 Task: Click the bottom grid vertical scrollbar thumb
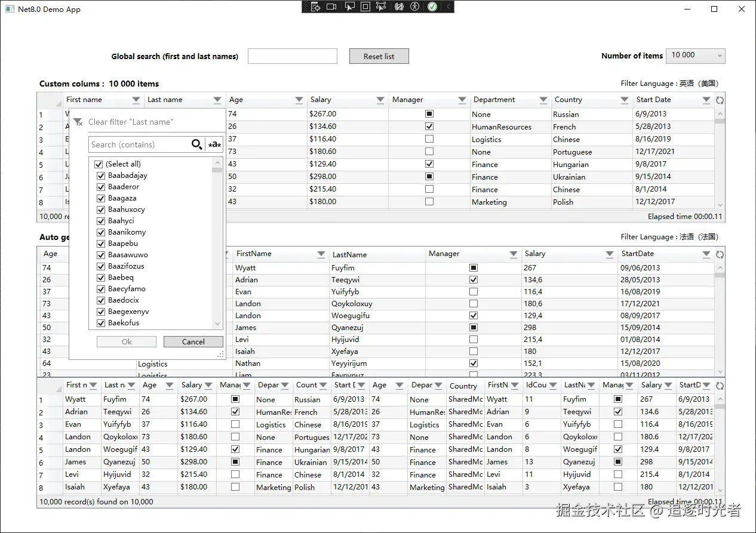point(720,406)
